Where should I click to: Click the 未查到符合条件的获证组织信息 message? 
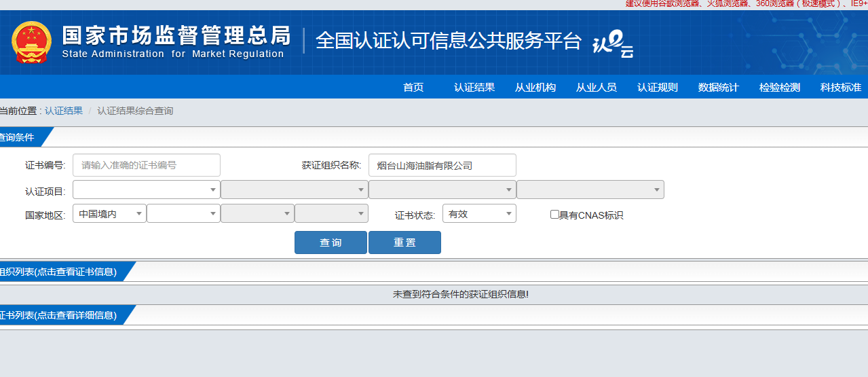coord(461,294)
